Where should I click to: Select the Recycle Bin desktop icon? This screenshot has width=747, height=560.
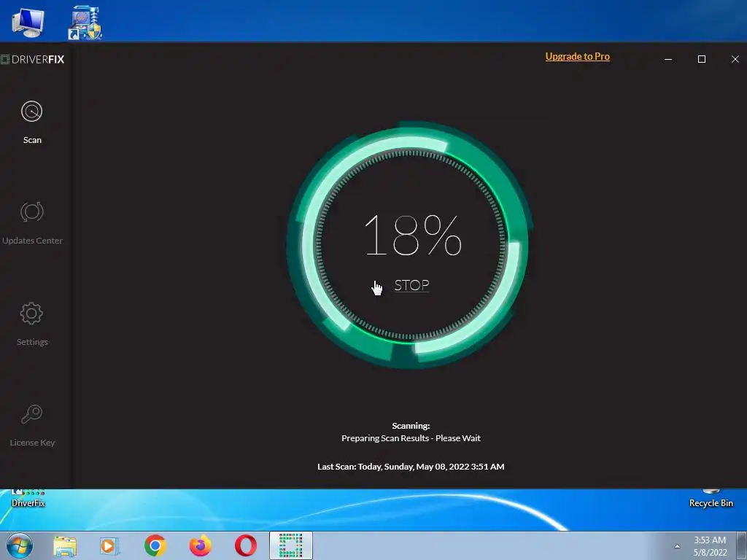(x=711, y=499)
